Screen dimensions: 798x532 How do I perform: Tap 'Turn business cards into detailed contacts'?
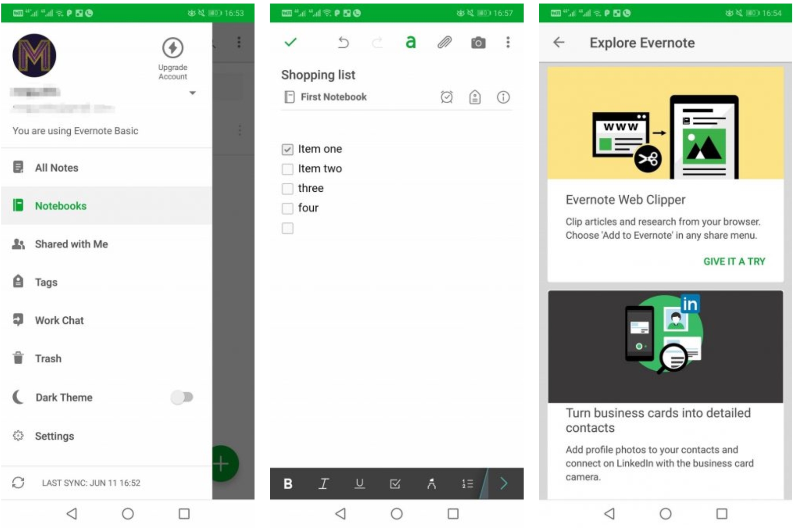(x=658, y=420)
